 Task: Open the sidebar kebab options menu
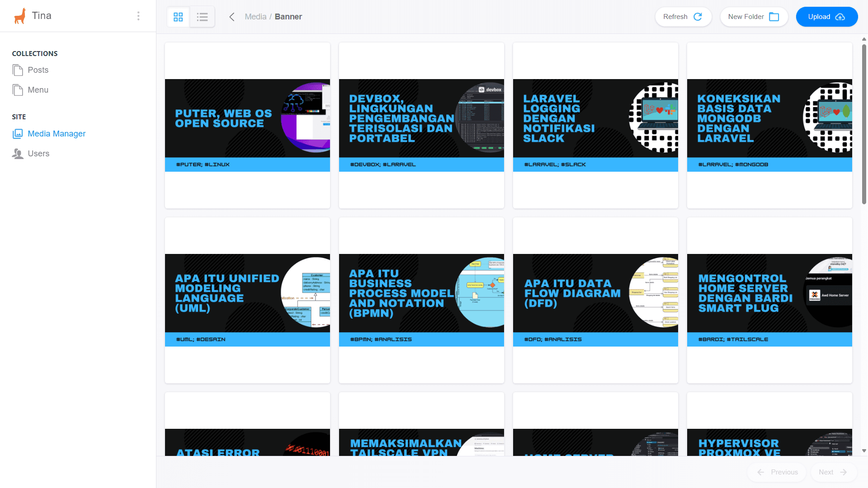tap(138, 15)
